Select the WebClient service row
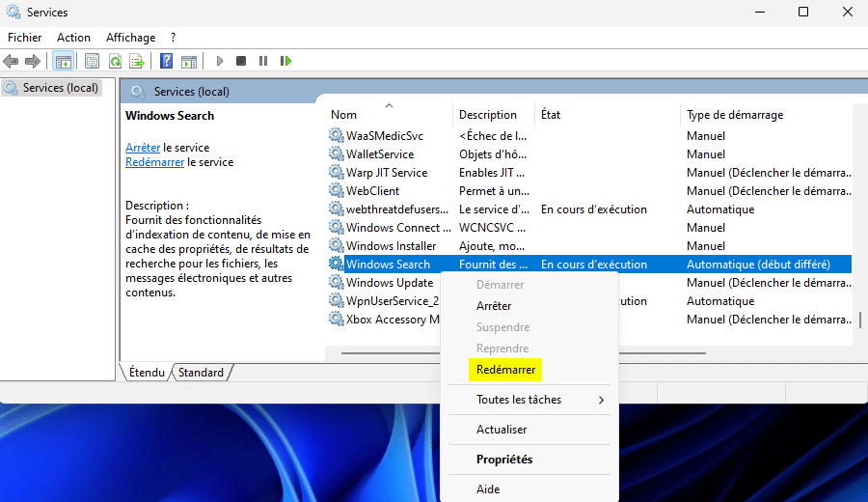The height and width of the screenshot is (502, 868). [x=589, y=190]
